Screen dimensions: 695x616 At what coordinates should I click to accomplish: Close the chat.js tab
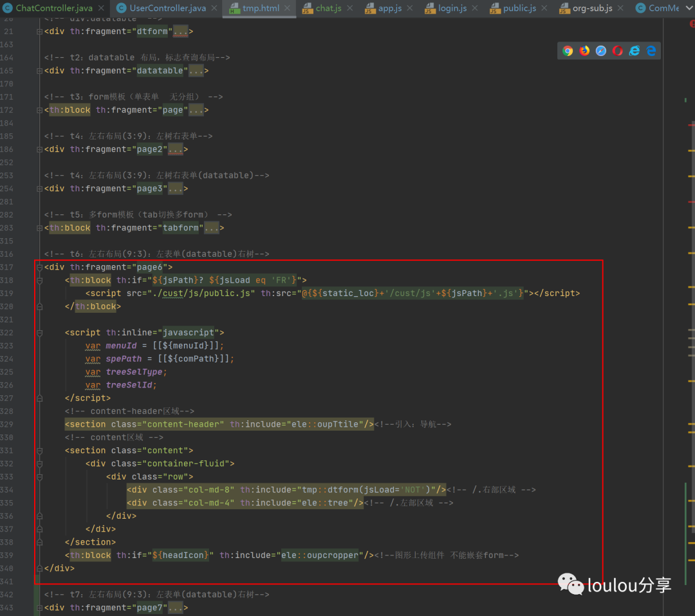click(x=350, y=8)
